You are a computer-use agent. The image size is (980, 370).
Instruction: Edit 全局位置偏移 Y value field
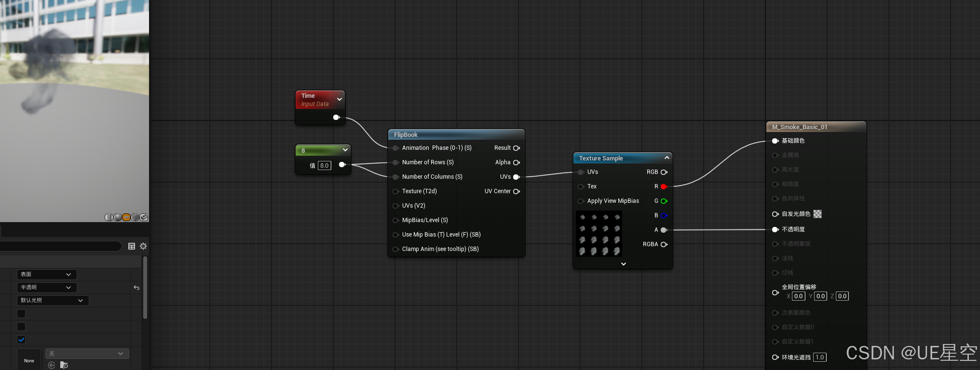[820, 296]
